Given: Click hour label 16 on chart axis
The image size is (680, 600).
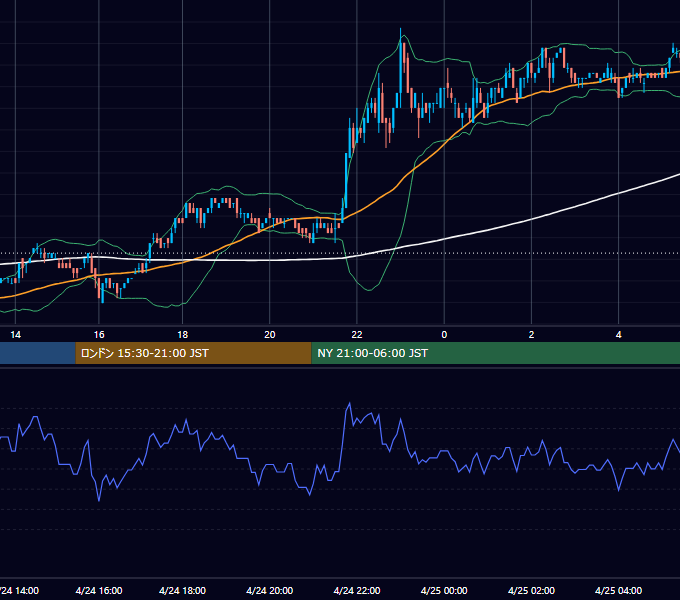Looking at the screenshot, I should click(x=99, y=334).
